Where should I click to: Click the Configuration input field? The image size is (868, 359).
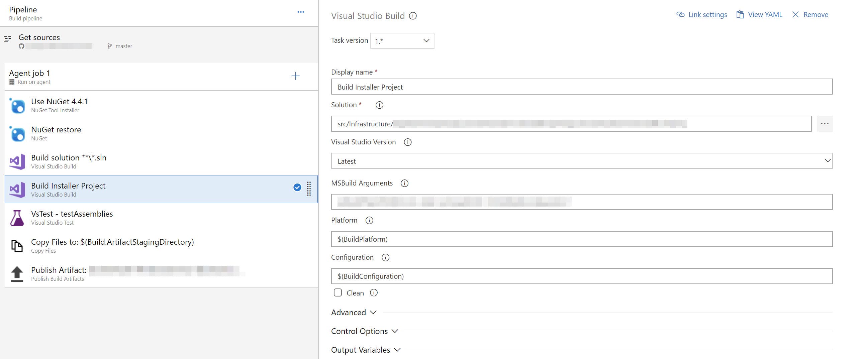(x=582, y=276)
